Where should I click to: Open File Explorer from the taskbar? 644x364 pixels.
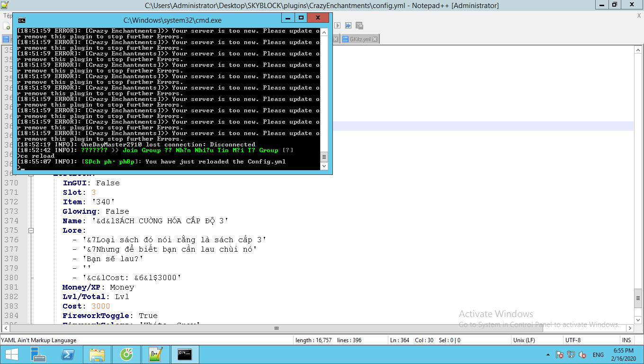pos(97,355)
